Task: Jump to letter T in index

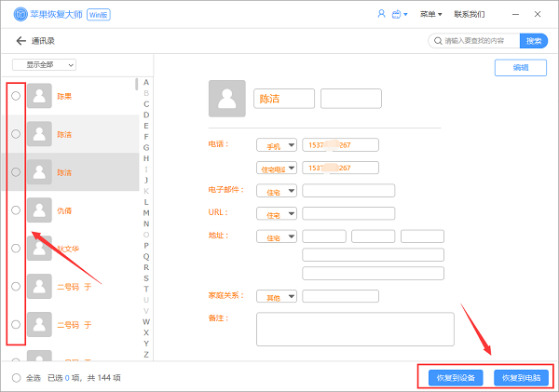Action: 146,289
